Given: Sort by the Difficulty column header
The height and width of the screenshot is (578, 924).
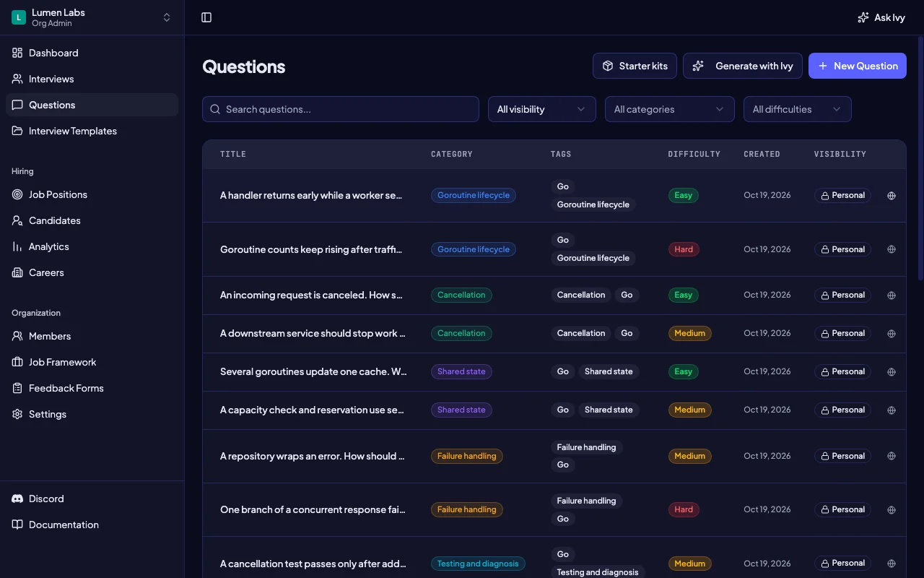Looking at the screenshot, I should 694,154.
